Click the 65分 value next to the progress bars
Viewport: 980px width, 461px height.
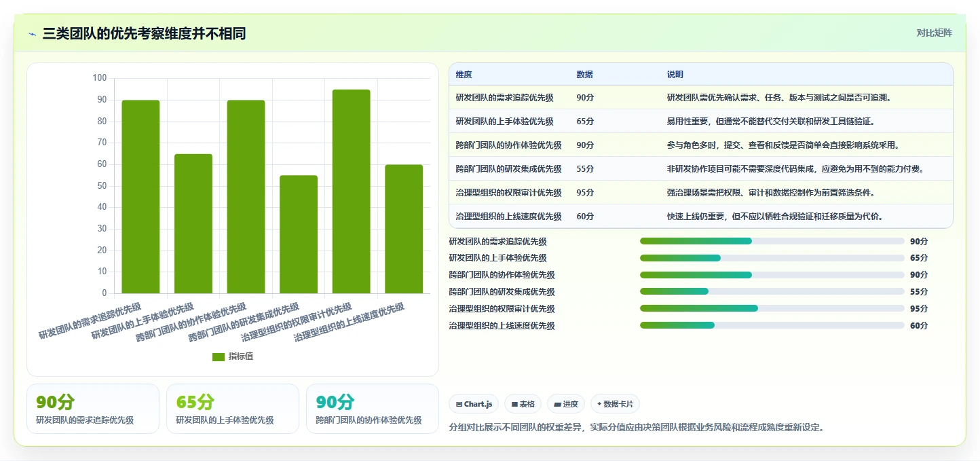(x=919, y=258)
